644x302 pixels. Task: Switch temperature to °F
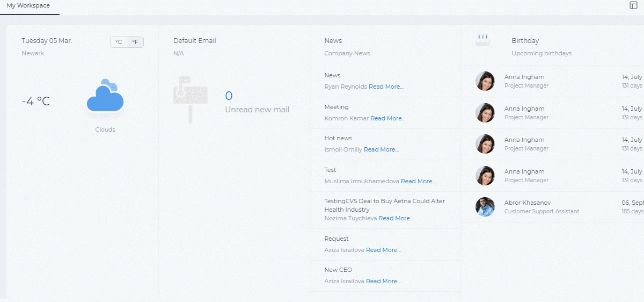[x=135, y=42]
